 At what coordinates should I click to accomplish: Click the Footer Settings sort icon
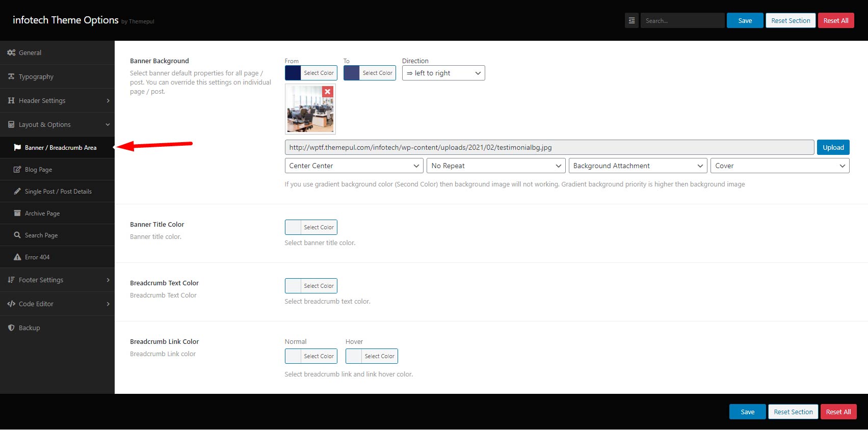click(x=11, y=280)
